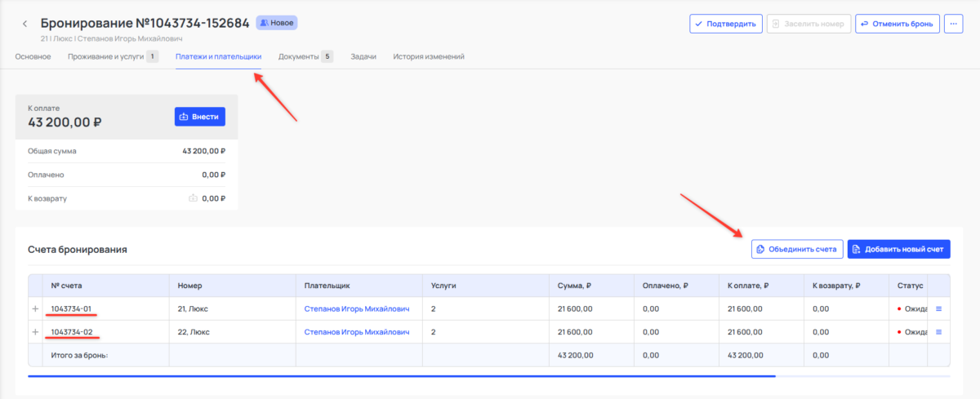Click the Оплачено, ₽ column header
Screen dimensions: 980x399
point(676,286)
